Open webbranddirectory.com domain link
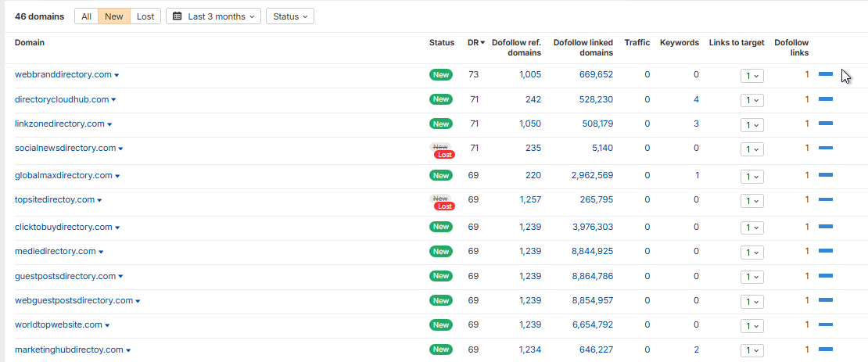 (x=63, y=75)
